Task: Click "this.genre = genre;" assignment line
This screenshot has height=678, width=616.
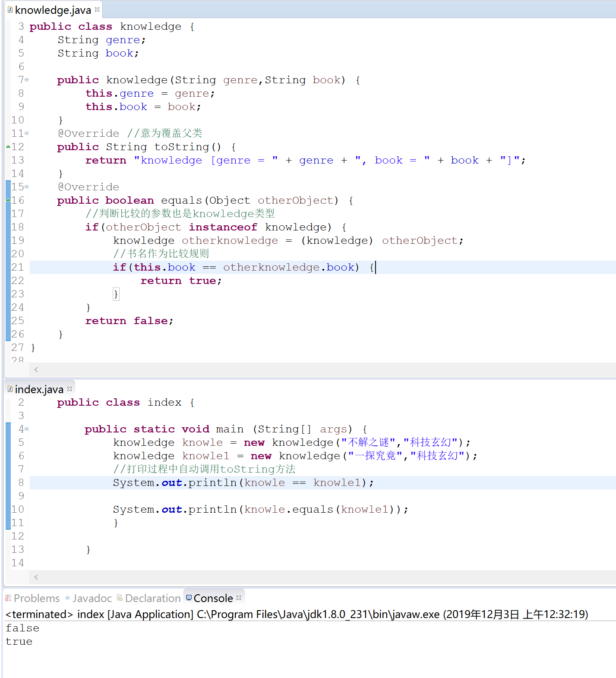Action: [150, 93]
